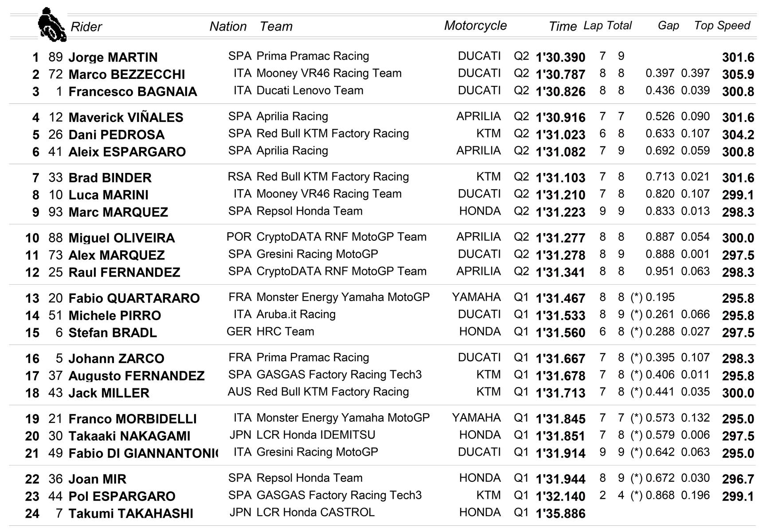766x532 pixels.
Task: Click the Aruba.it Racing team name
Action: point(296,314)
